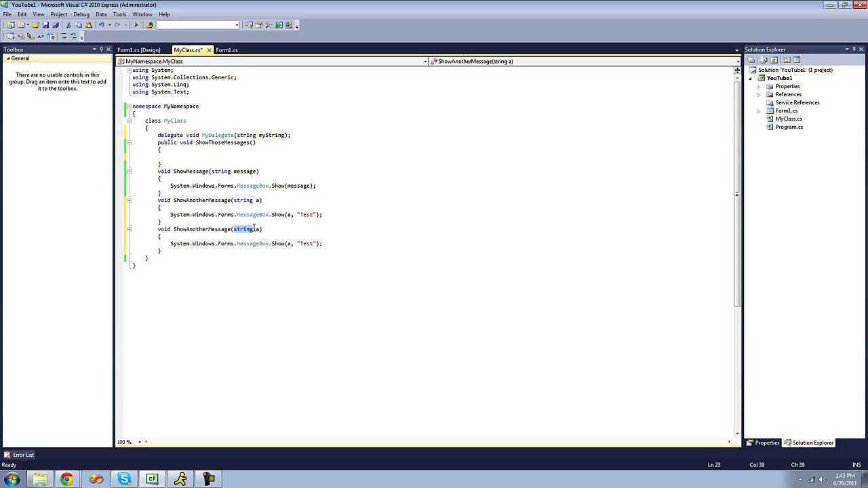The image size is (868, 488).
Task: Open the Start menu
Action: (x=12, y=479)
